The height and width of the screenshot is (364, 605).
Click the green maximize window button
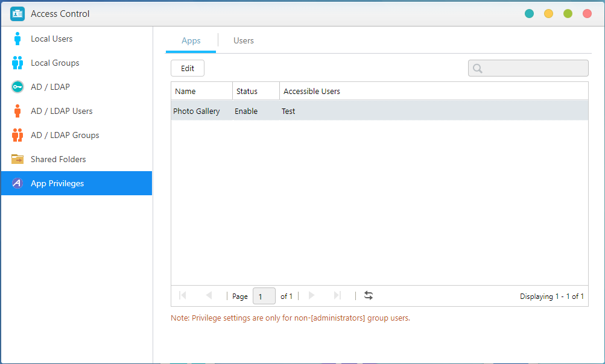pos(568,14)
